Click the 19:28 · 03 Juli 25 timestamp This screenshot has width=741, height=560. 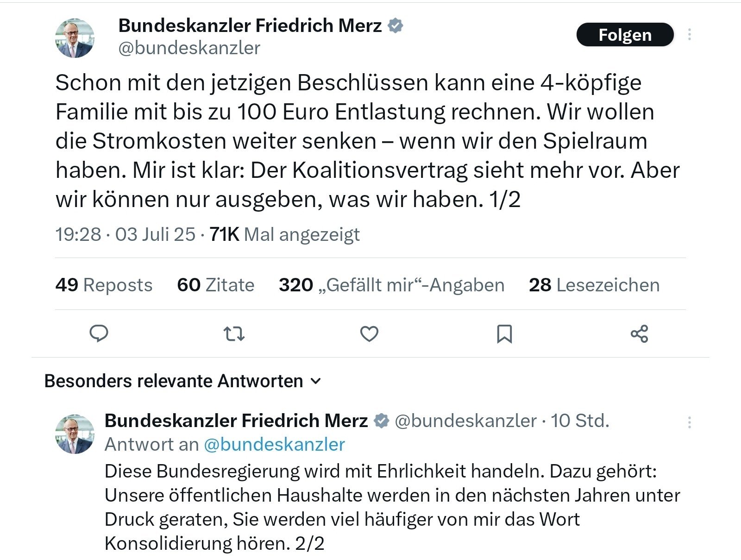click(125, 234)
